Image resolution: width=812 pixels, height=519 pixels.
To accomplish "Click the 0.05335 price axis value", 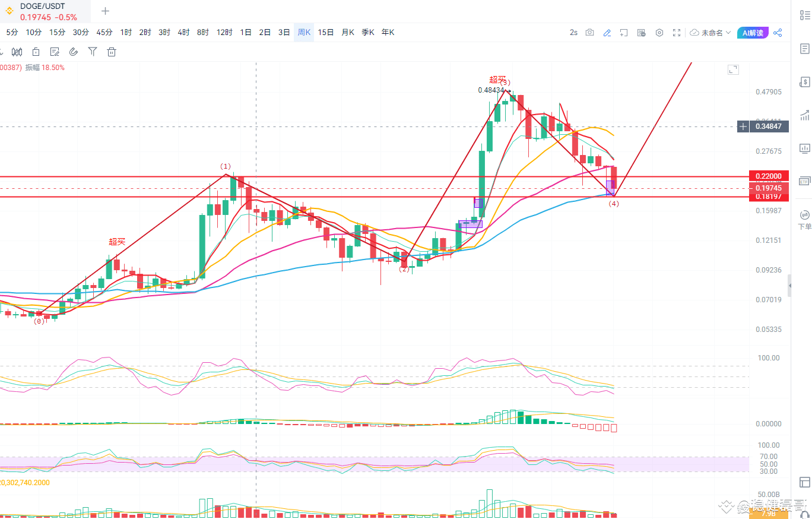I will tap(768, 330).
